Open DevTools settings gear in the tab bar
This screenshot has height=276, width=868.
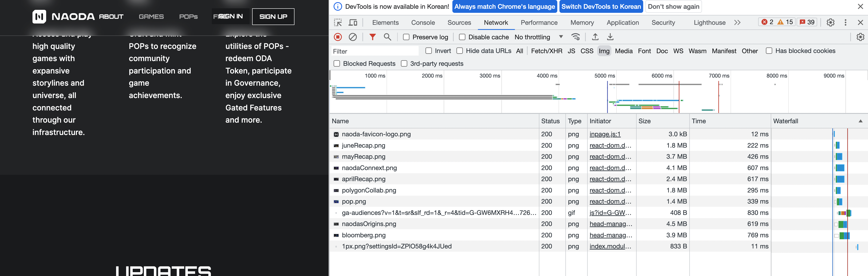830,23
